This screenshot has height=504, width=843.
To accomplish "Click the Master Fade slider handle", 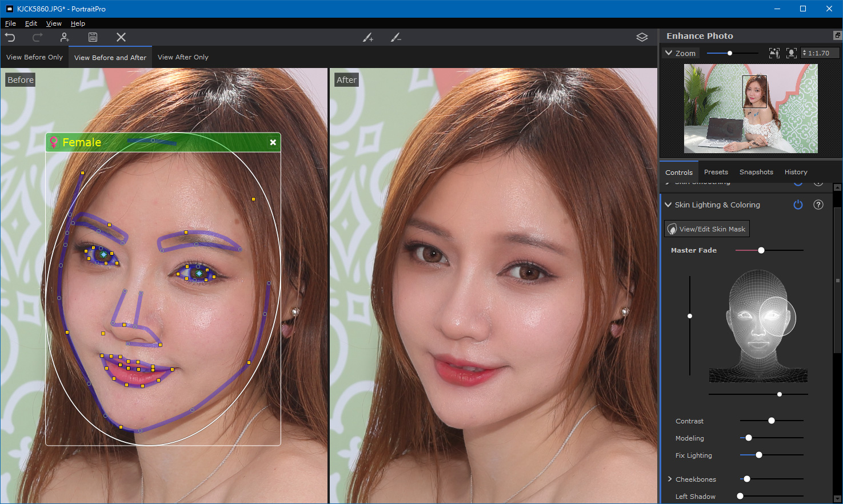I will 761,250.
